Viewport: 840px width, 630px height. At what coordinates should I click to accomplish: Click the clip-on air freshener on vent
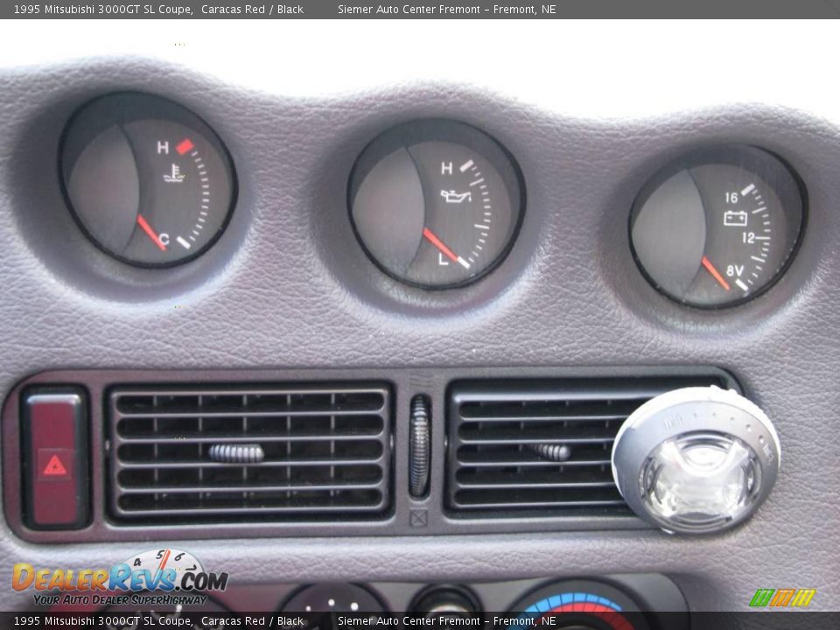tap(696, 459)
